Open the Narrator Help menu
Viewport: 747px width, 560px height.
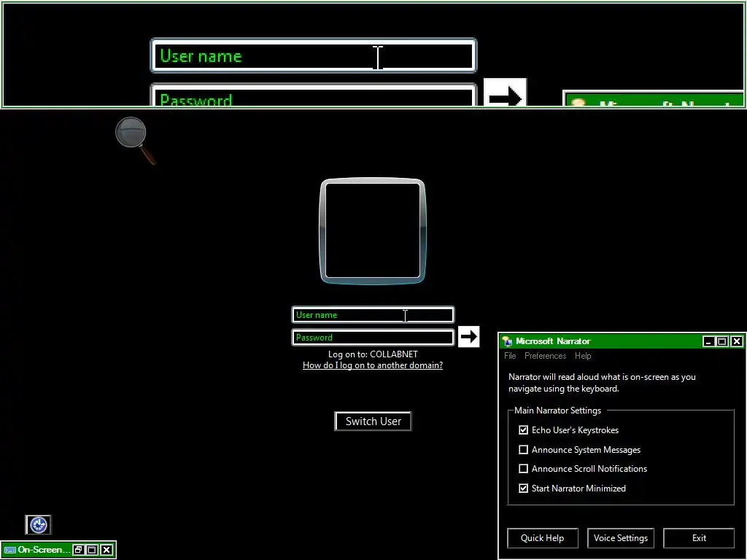click(583, 356)
